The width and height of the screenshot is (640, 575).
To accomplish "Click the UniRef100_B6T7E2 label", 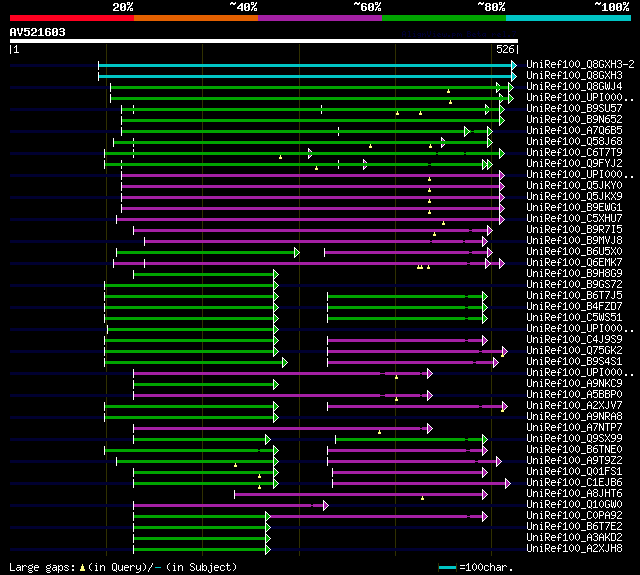I will pos(574,527).
